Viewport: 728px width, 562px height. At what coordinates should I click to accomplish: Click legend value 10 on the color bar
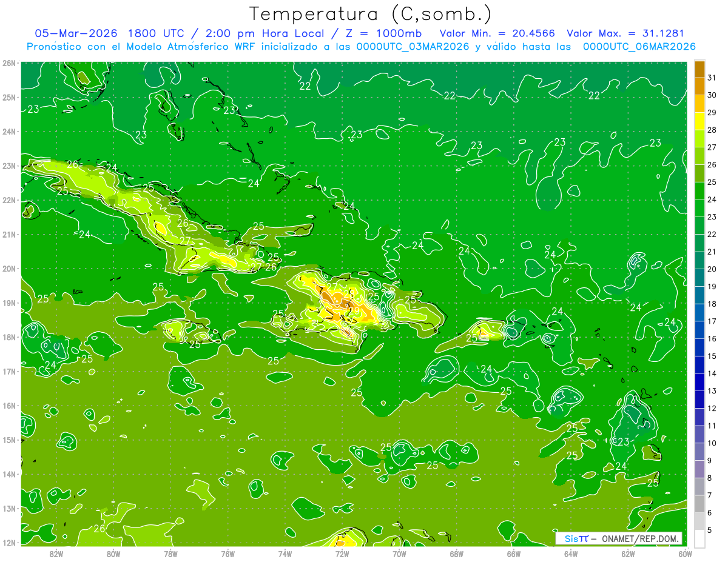point(712,443)
